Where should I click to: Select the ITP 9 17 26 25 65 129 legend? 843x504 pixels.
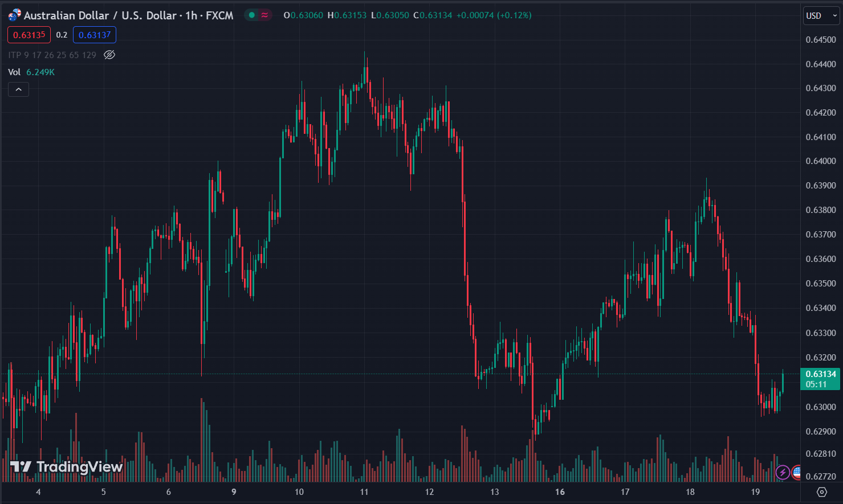52,55
